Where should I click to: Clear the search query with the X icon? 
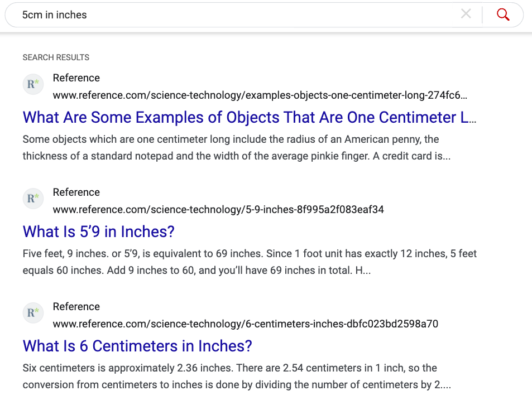pos(466,15)
